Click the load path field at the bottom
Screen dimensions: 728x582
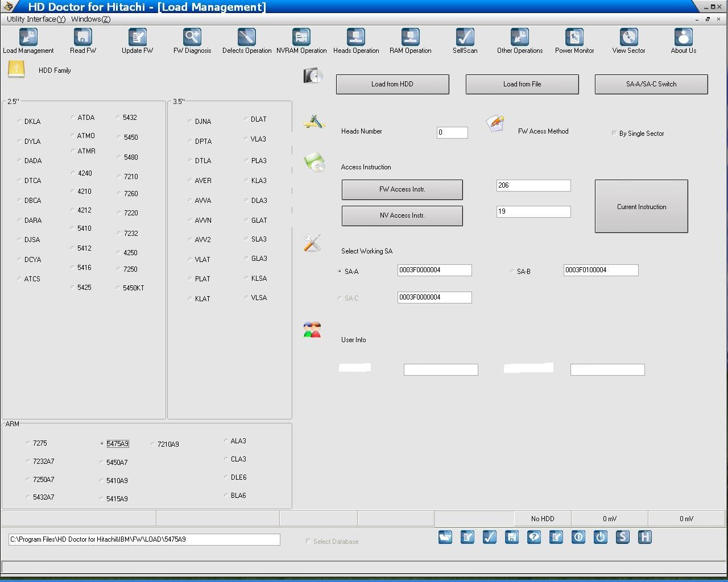[x=144, y=539]
